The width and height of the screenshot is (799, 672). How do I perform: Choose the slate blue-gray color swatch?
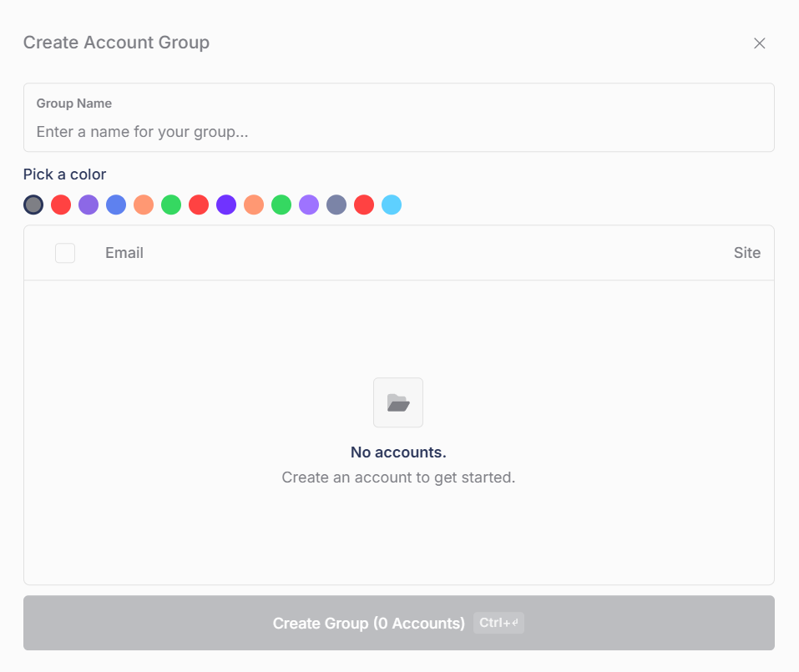tap(336, 205)
